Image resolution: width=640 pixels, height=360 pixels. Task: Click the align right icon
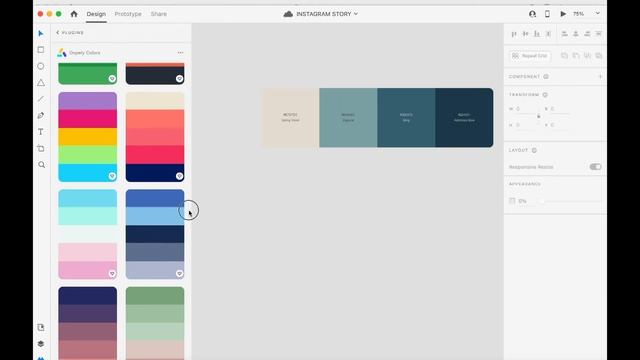587,34
